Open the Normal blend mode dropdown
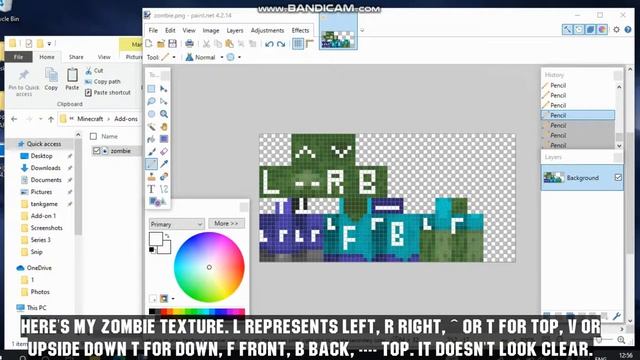This screenshot has width=640, height=360. [222, 57]
